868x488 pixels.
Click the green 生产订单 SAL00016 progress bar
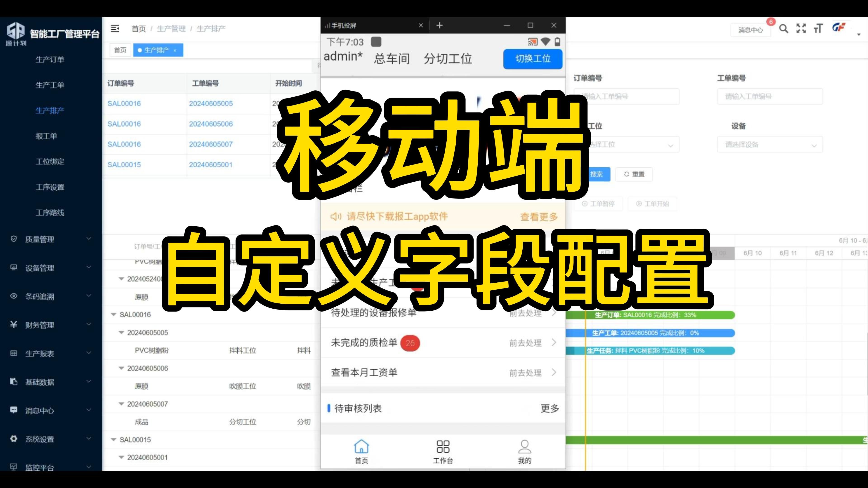click(650, 315)
